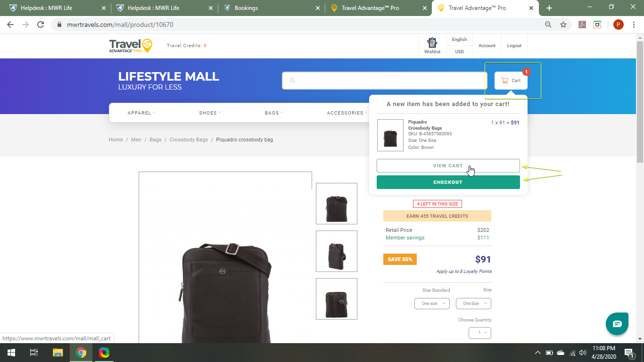Click the site padlock icon
This screenshot has height=362, width=644.
click(59, 25)
